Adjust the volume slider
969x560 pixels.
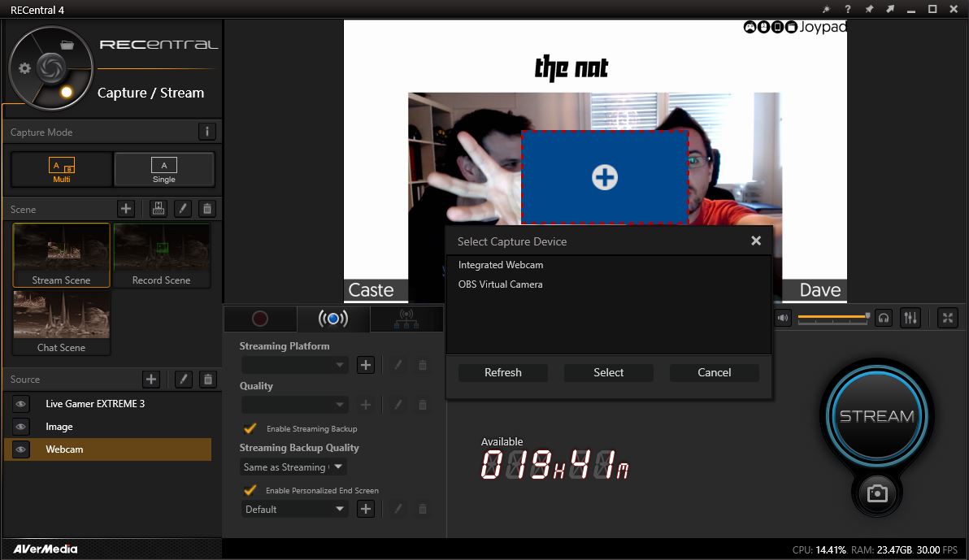coord(834,318)
